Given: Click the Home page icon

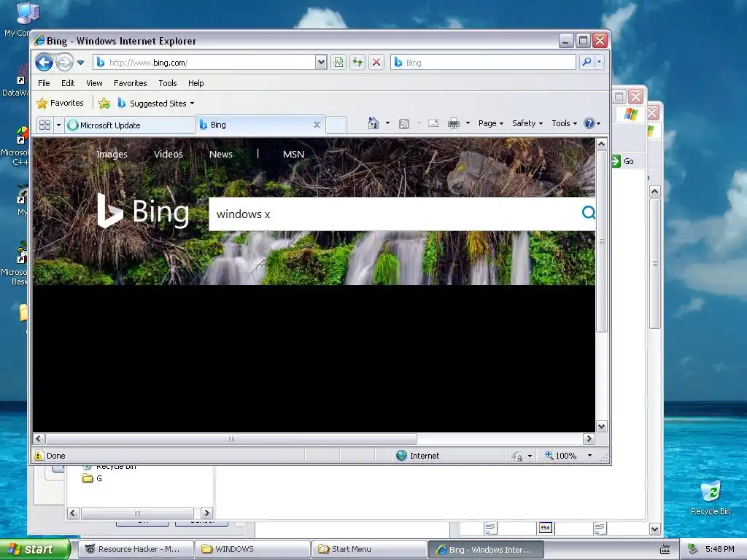Looking at the screenshot, I should pyautogui.click(x=373, y=123).
